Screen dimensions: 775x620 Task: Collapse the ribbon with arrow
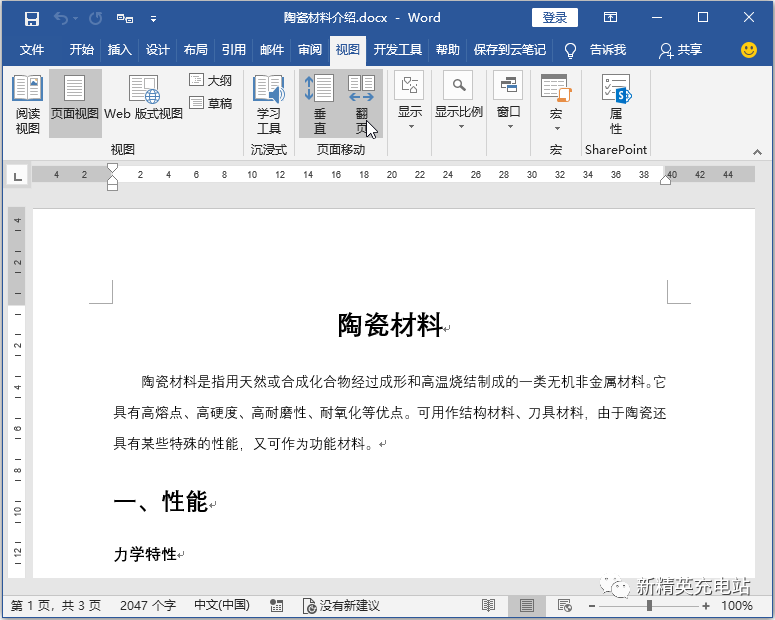tap(757, 152)
